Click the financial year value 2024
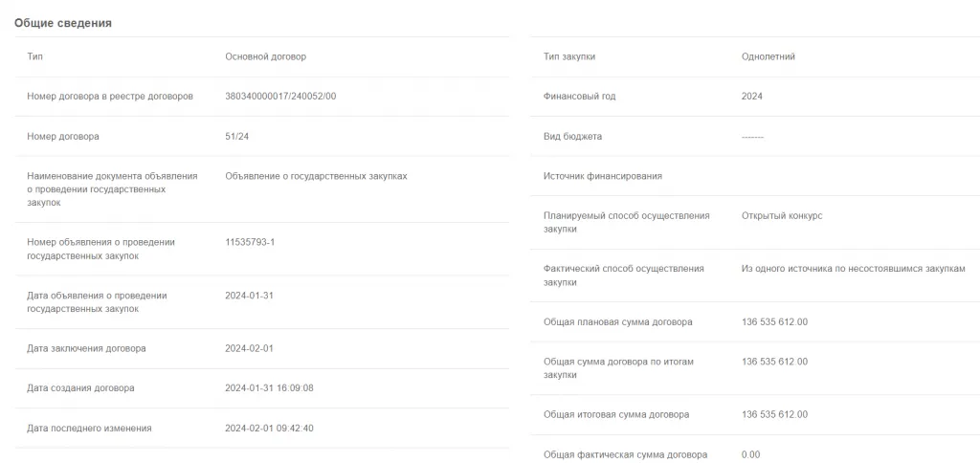Viewport: 980px width, 463px height. [752, 97]
